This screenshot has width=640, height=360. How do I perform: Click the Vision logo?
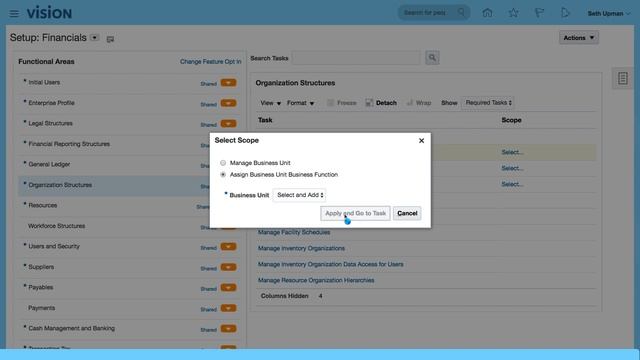pos(49,13)
